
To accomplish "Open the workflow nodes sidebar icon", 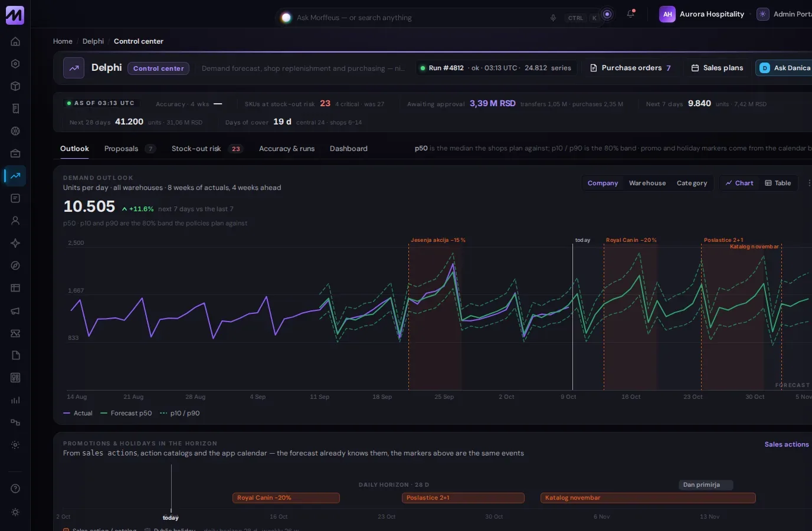I will click(15, 422).
